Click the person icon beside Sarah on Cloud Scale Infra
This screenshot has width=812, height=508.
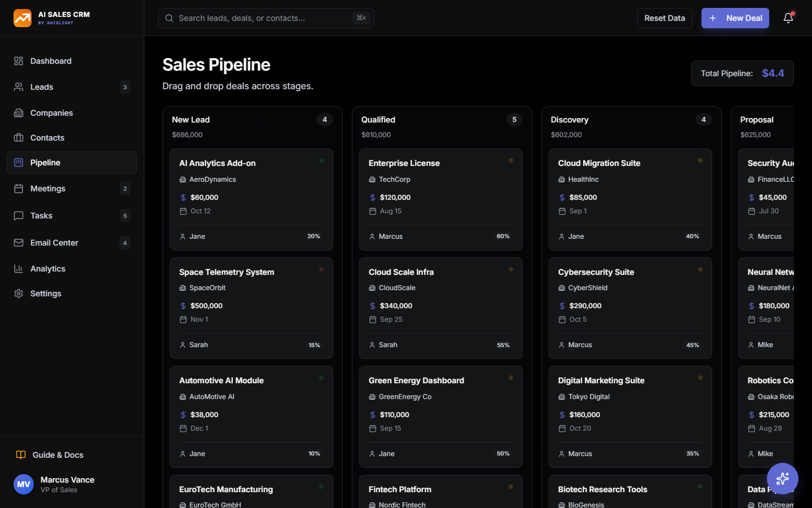tap(372, 345)
